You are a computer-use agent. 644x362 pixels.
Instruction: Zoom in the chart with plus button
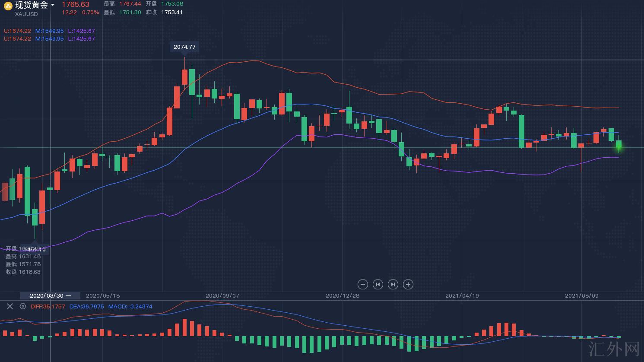point(408,284)
